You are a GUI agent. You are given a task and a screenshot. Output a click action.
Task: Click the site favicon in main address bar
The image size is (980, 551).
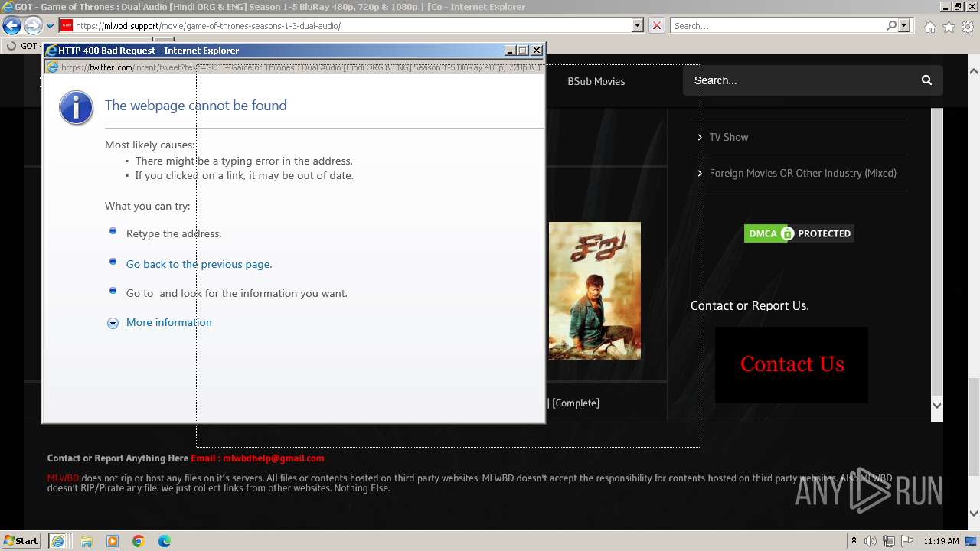pyautogui.click(x=67, y=26)
